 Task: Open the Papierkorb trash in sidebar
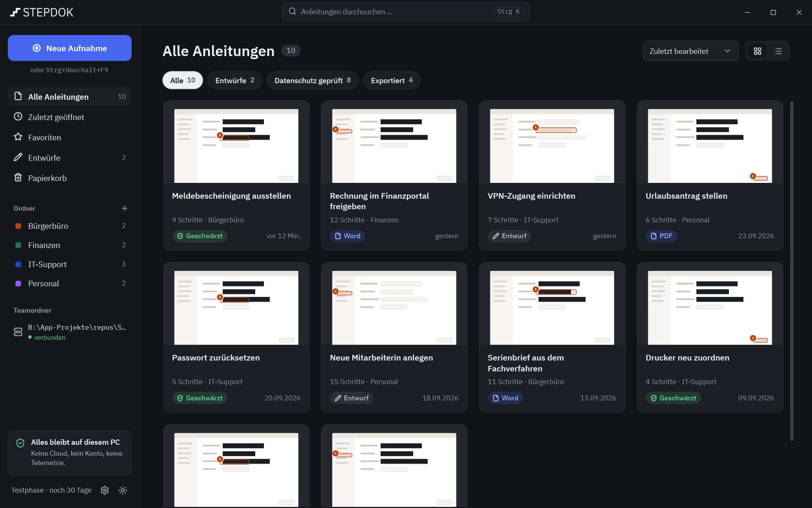click(70, 178)
